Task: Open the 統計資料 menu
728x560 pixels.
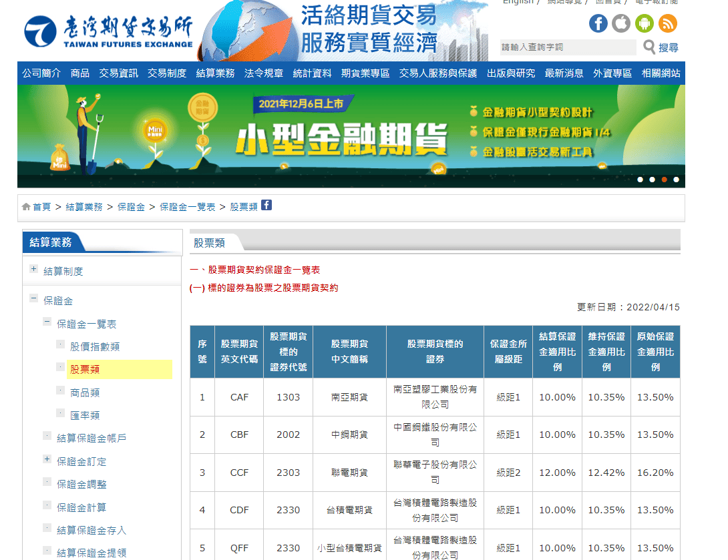Action: [x=312, y=73]
